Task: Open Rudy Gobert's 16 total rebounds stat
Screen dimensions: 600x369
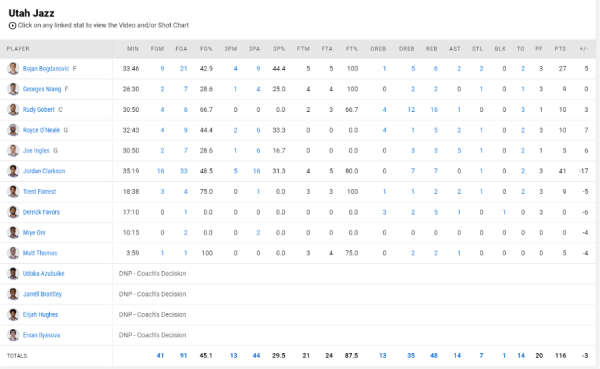Action: point(434,109)
